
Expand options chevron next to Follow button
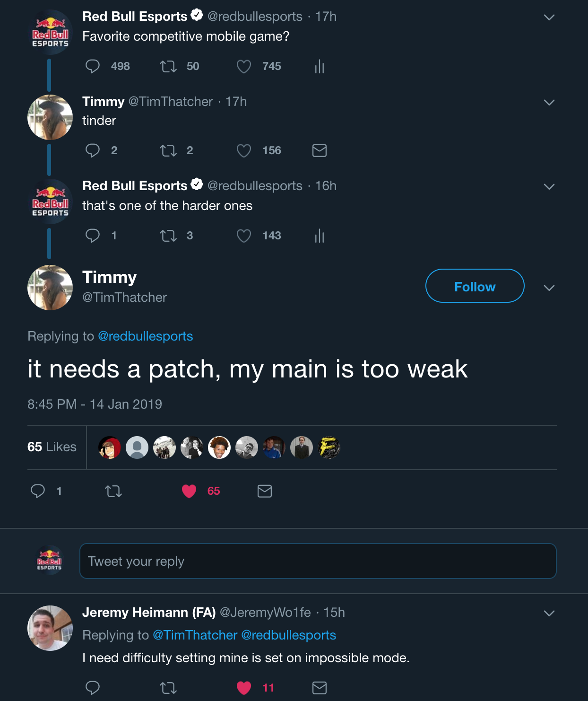tap(549, 288)
